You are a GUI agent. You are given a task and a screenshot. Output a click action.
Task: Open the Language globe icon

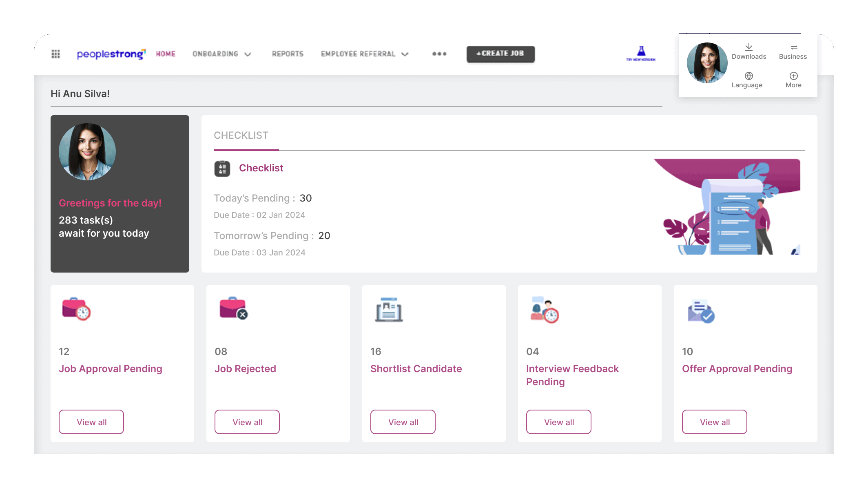coord(748,76)
